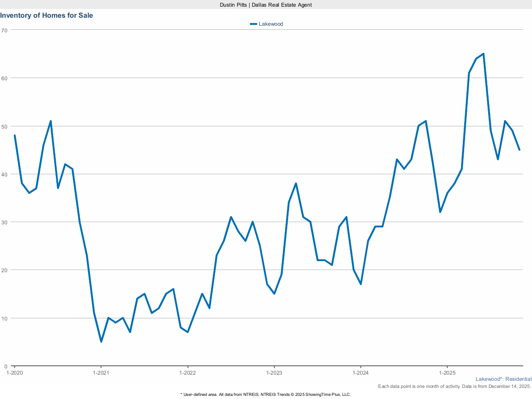This screenshot has width=532, height=399.
Task: Select the Lakewood legend label
Action: click(270, 24)
